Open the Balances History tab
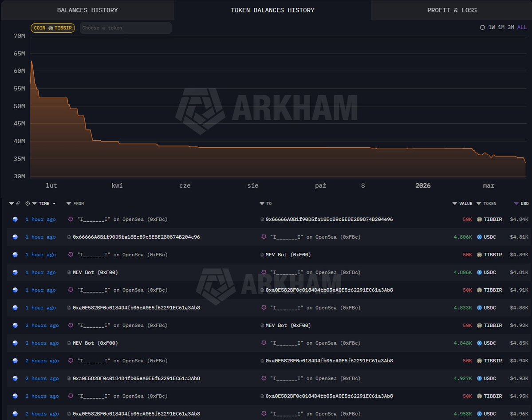Image resolution: width=532 pixels, height=420 pixels. click(87, 10)
